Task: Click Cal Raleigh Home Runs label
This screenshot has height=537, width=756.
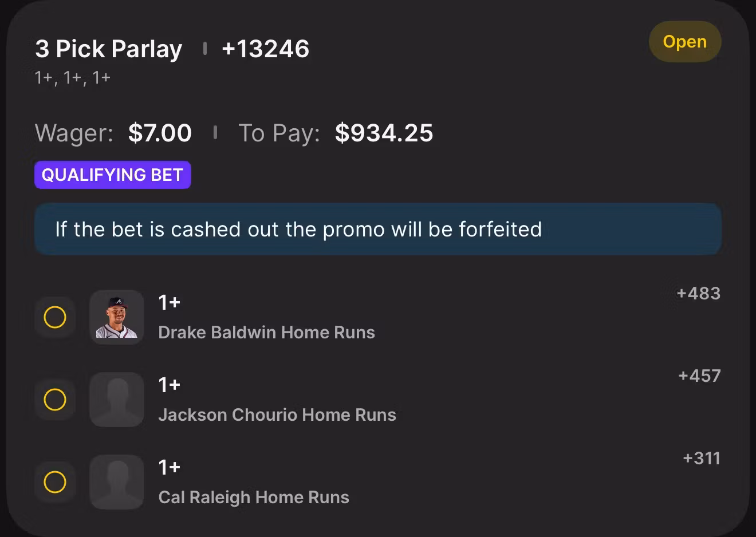Action: click(x=254, y=497)
